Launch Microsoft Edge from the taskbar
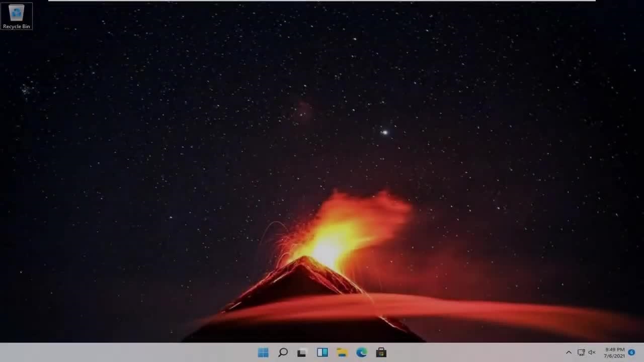This screenshot has height=362, width=644. (x=362, y=352)
